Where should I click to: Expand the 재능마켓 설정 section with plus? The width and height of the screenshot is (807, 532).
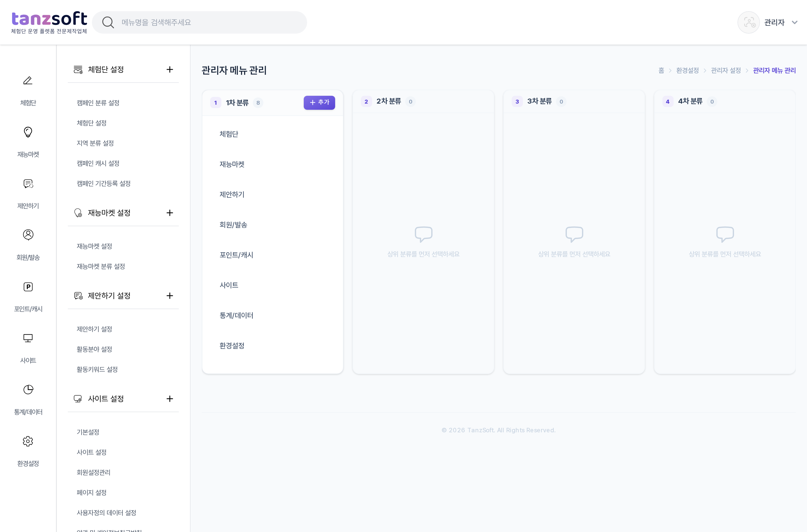[x=170, y=213]
